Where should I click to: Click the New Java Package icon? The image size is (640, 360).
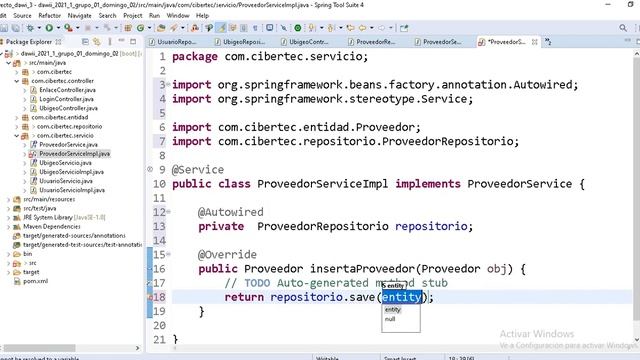(x=128, y=28)
